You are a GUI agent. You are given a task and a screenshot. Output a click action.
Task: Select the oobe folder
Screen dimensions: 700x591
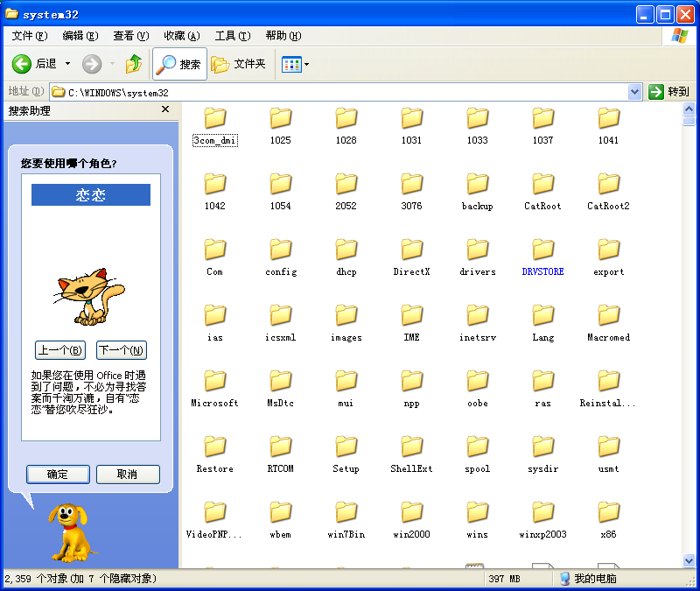coord(477,390)
